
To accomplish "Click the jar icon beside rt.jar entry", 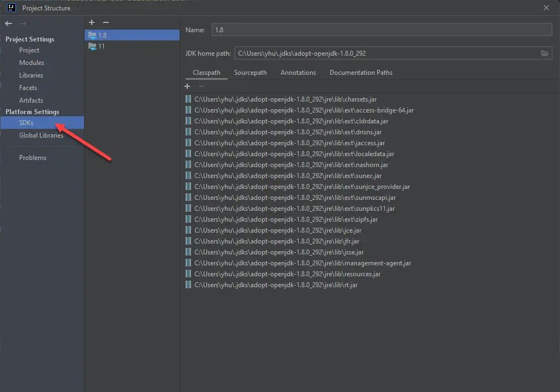I will click(x=187, y=284).
